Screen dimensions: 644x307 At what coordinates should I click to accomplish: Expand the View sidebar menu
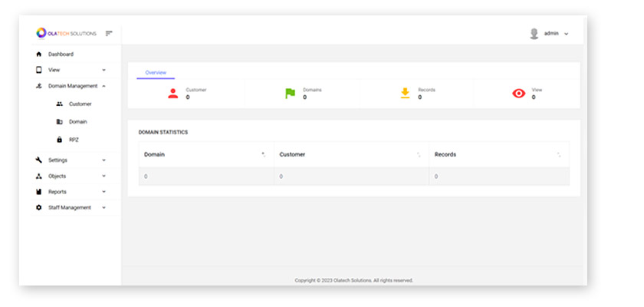coord(70,70)
